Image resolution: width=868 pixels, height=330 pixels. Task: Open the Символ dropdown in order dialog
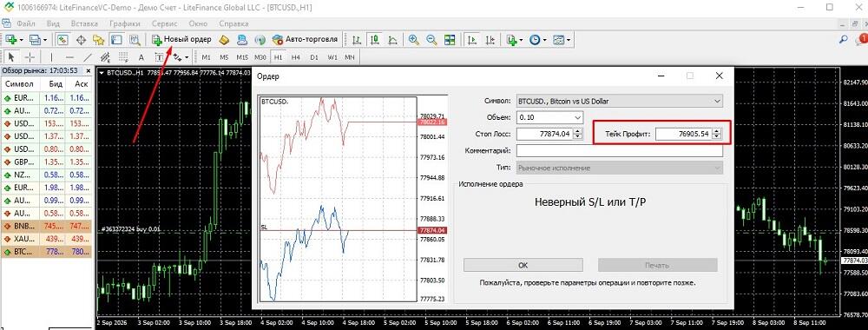(x=620, y=102)
